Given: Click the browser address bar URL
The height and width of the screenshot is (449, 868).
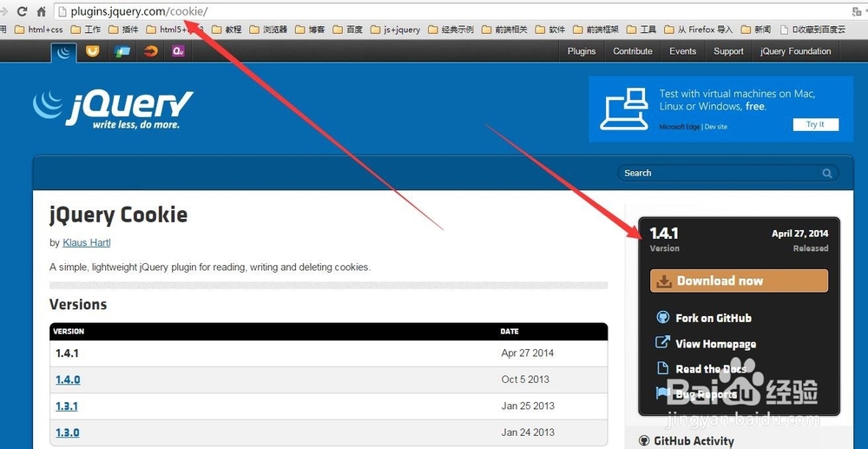Looking at the screenshot, I should point(139,11).
